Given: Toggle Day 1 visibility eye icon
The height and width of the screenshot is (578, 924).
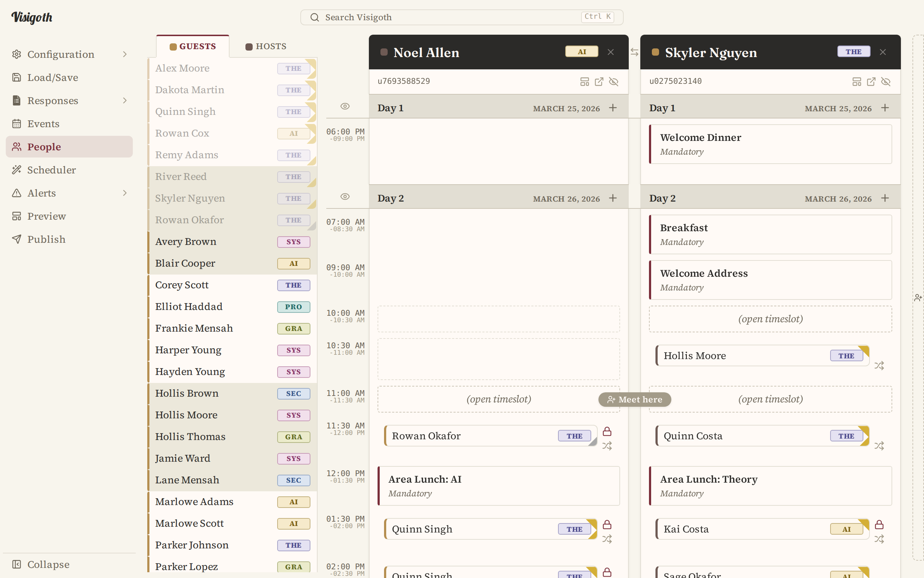Looking at the screenshot, I should click(x=345, y=106).
